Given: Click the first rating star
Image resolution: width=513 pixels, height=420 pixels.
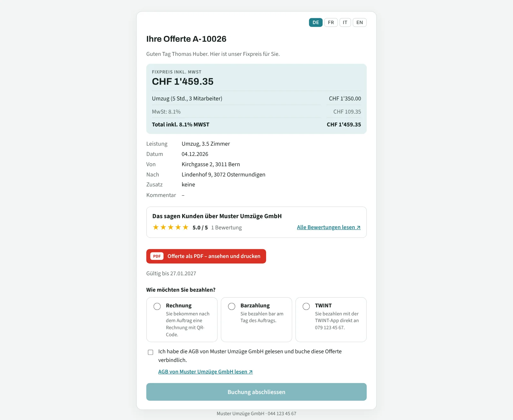Looking at the screenshot, I should coord(156,227).
